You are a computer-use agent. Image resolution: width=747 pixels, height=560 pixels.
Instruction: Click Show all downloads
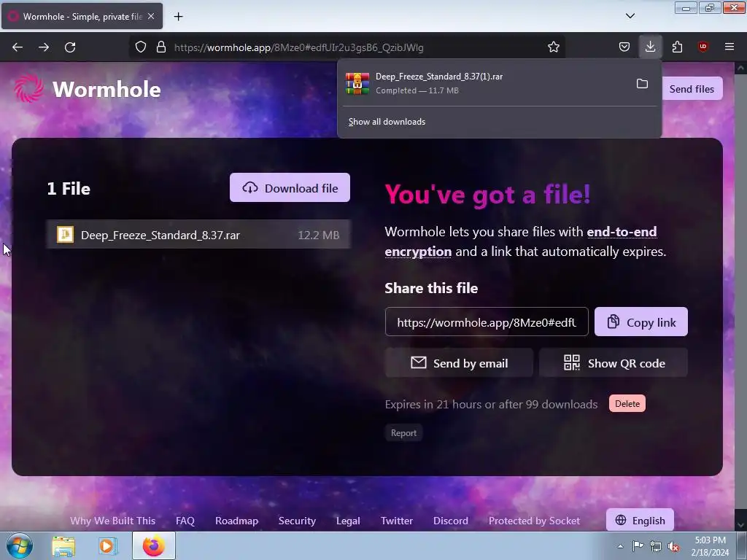pyautogui.click(x=387, y=122)
